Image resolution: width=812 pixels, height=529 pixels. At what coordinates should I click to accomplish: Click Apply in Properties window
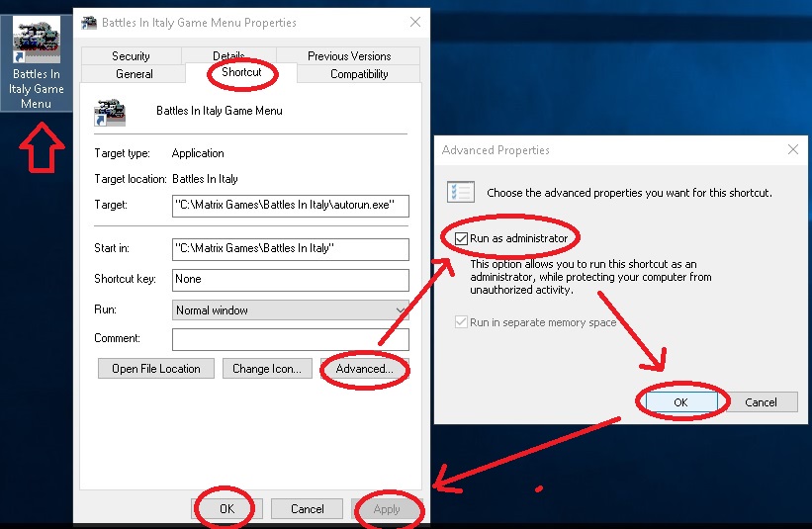point(387,509)
